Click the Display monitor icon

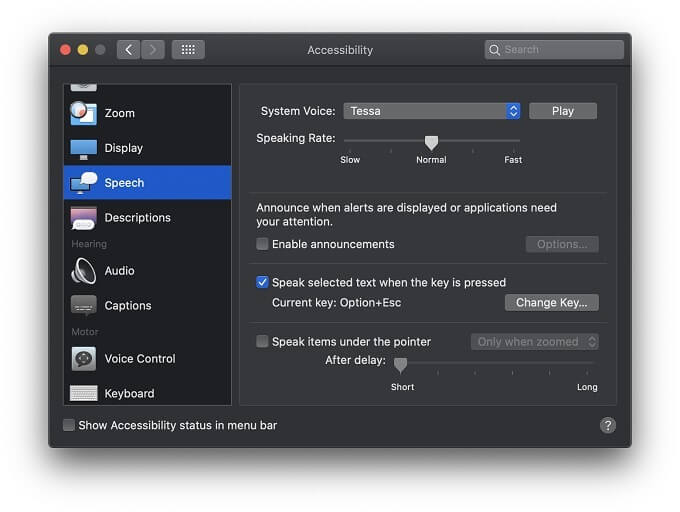(84, 148)
